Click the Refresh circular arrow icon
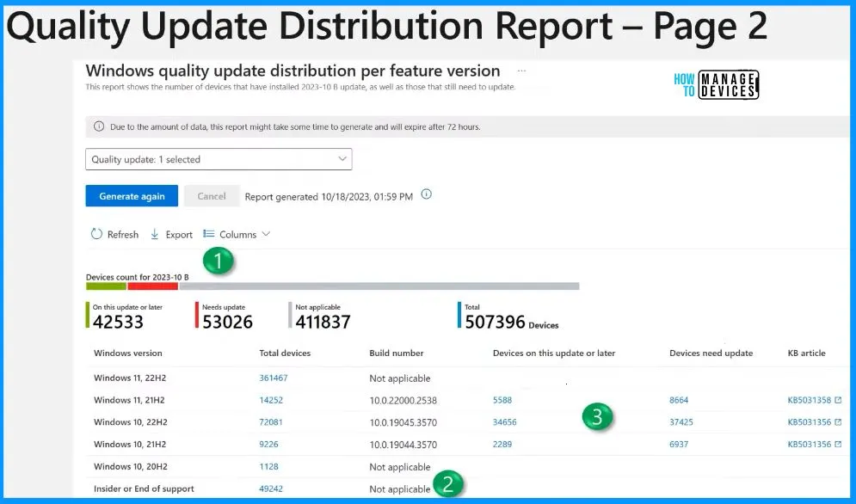856x504 pixels. pyautogui.click(x=96, y=234)
